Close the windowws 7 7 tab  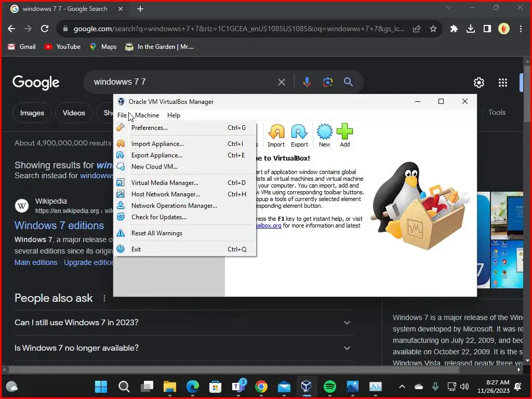[121, 9]
